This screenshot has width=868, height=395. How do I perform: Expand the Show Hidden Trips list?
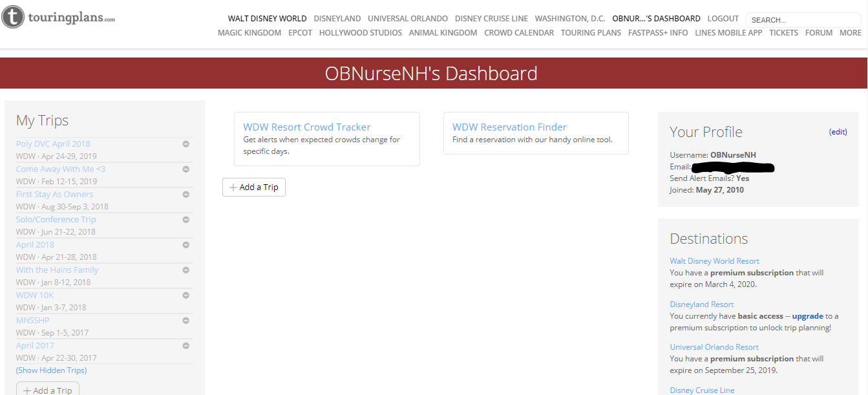(51, 370)
